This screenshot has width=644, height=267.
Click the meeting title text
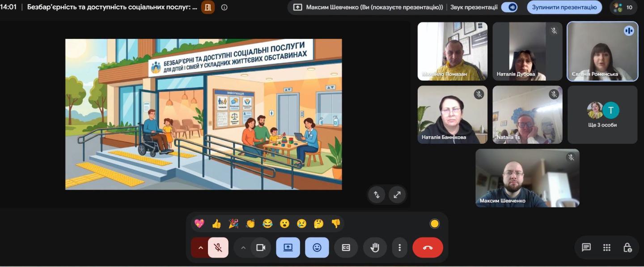pos(112,7)
